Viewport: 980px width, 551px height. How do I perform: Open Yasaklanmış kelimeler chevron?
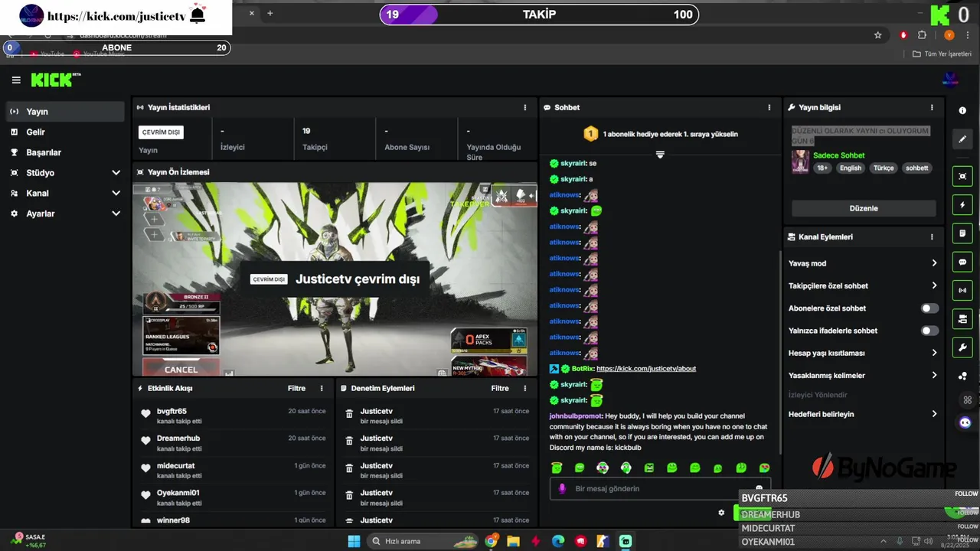[x=934, y=376]
